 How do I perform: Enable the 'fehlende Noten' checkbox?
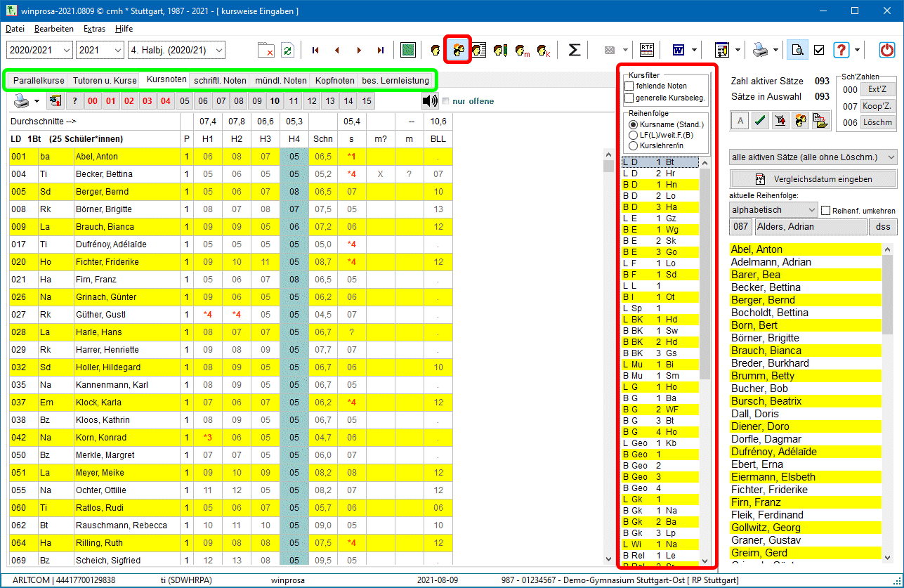(629, 86)
